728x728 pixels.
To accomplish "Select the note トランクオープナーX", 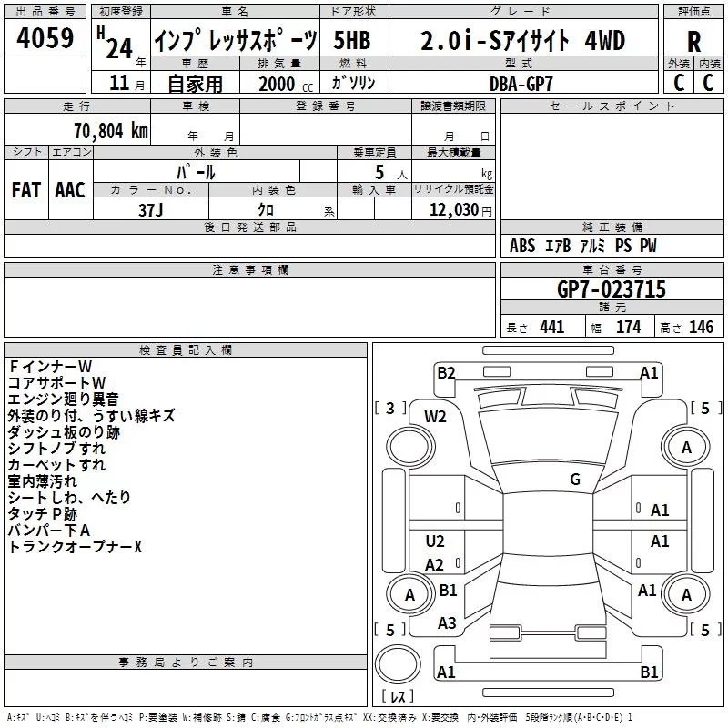I will tap(75, 547).
